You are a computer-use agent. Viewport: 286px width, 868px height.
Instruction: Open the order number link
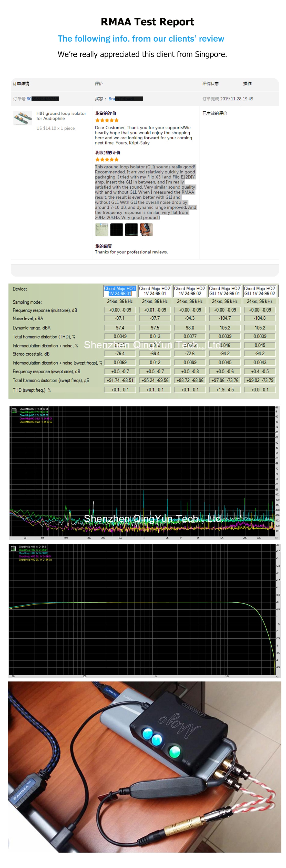[x=43, y=99]
